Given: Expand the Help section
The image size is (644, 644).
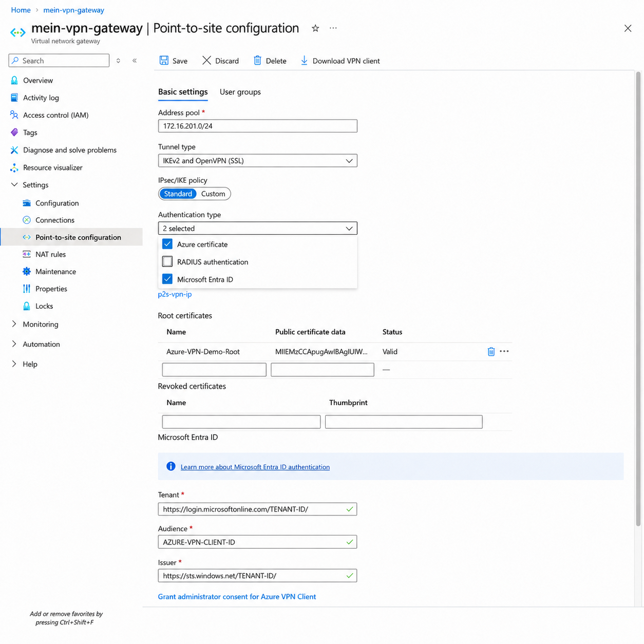Looking at the screenshot, I should [x=14, y=364].
